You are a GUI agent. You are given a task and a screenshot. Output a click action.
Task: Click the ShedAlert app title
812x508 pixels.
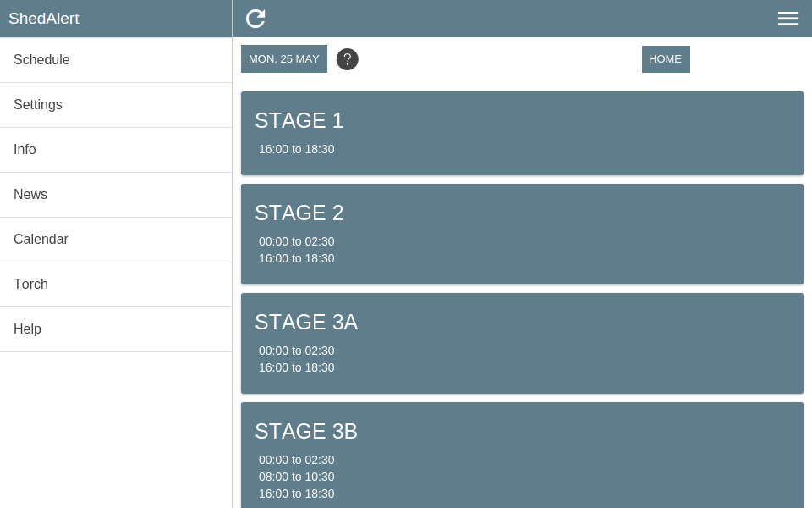44,19
